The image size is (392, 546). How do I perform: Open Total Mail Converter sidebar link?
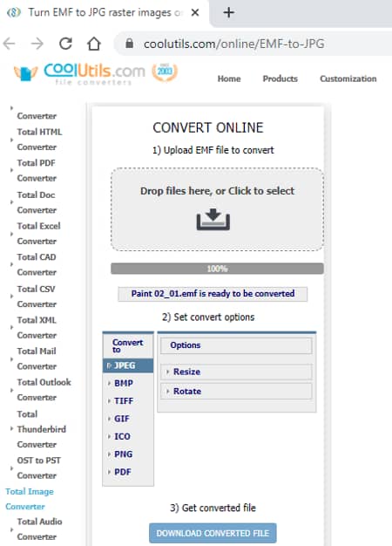pos(37,358)
